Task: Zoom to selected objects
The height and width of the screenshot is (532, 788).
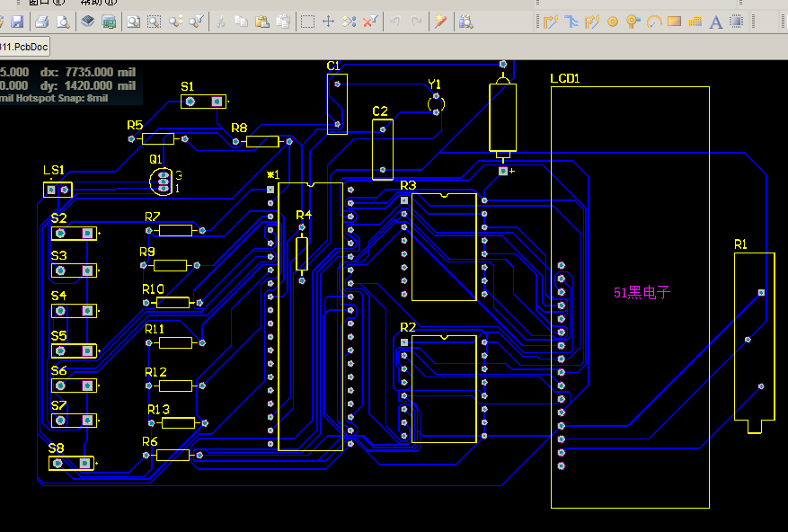Action: pyautogui.click(x=175, y=22)
